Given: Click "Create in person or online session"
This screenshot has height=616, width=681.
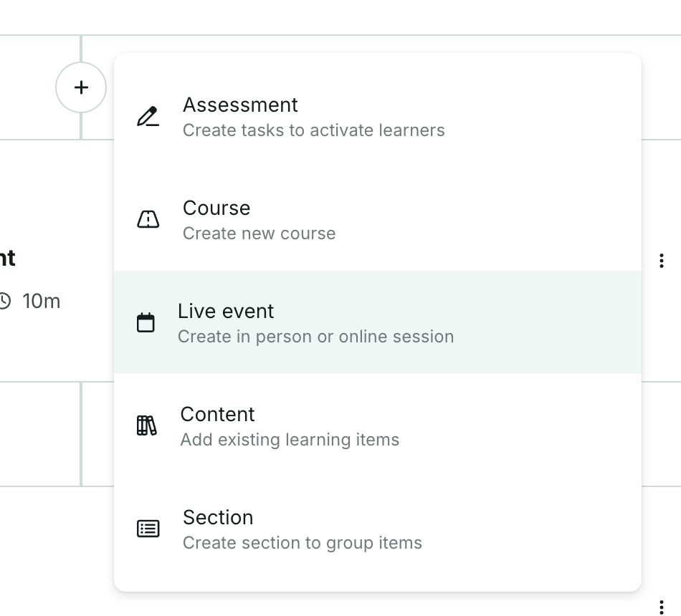Looking at the screenshot, I should click(x=315, y=337).
